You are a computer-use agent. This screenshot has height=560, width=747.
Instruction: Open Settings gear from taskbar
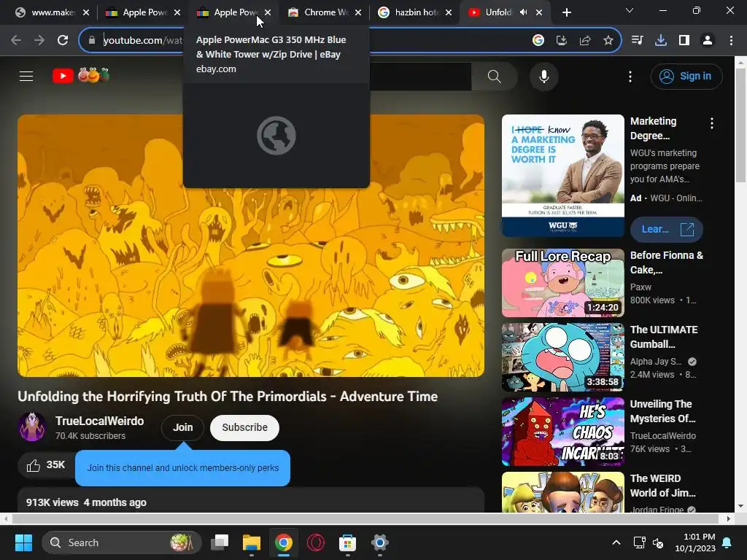pos(379,542)
